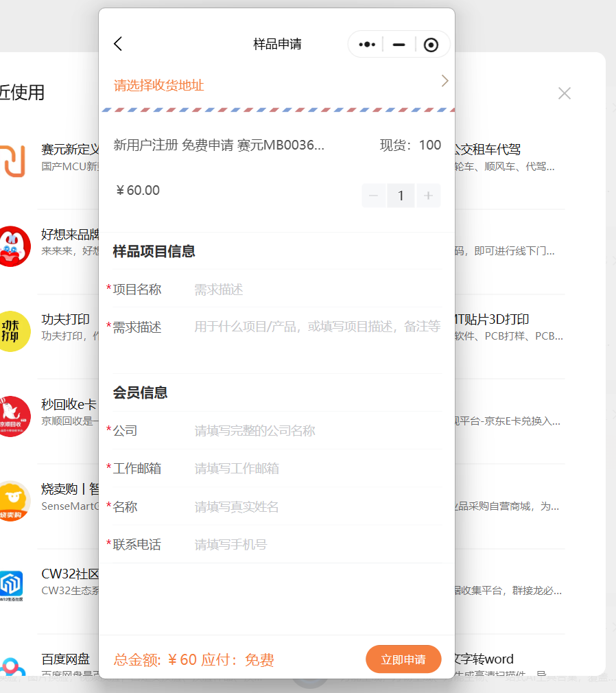Increase sample quantity with plus button
The image size is (616, 693).
tap(428, 196)
